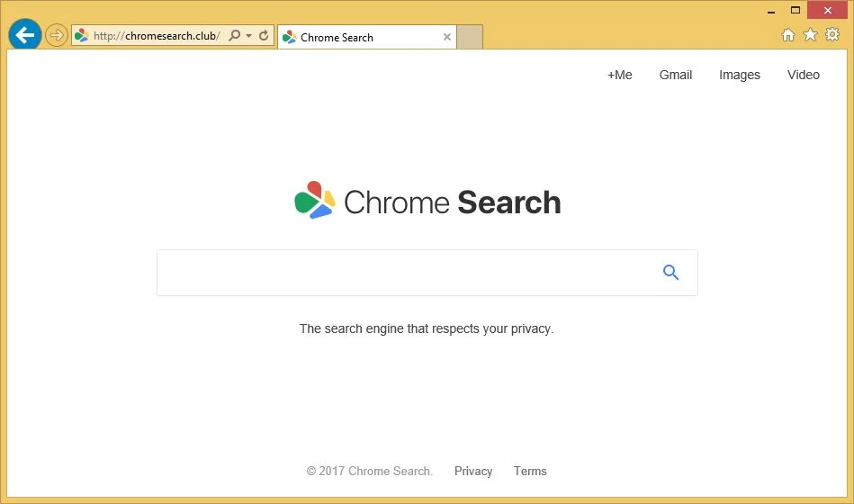Open the +Me link

620,76
